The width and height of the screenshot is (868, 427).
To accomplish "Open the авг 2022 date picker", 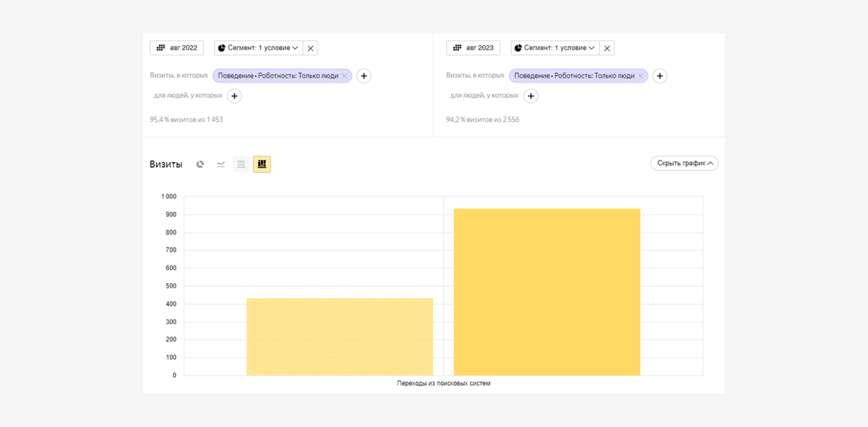I will [x=177, y=48].
